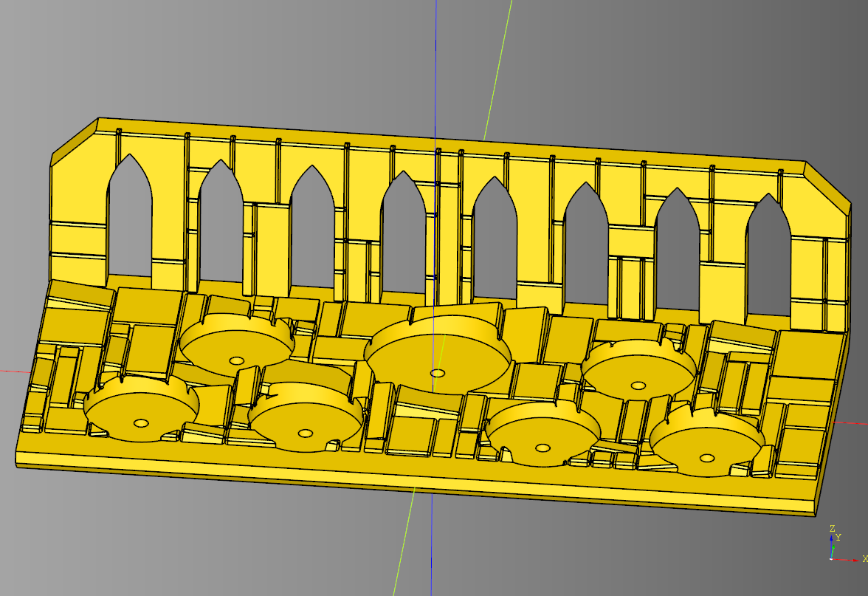Click the Y label on the axis gizmo
The image size is (868, 596).
coord(838,538)
